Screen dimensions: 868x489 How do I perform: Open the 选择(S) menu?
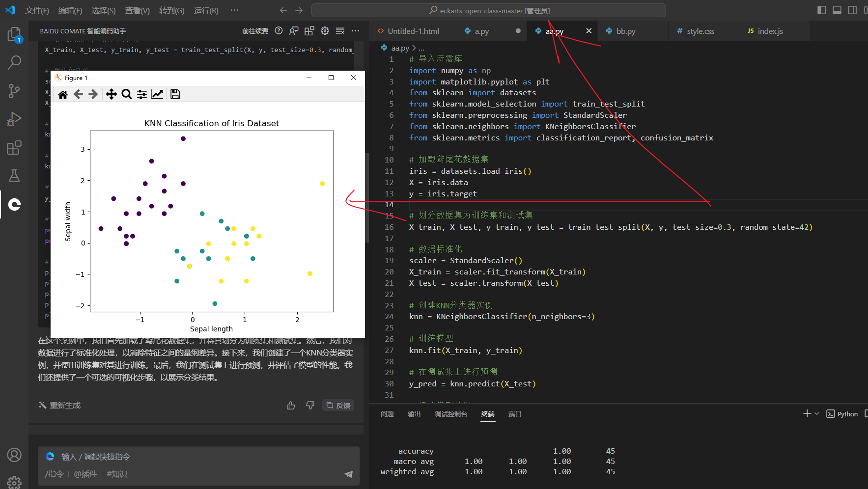tap(104, 10)
